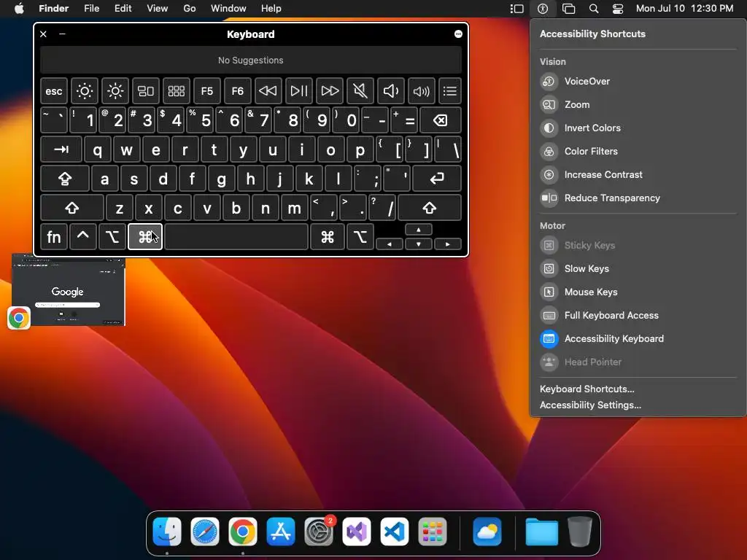Tap the right command key
Image resolution: width=747 pixels, height=560 pixels.
point(328,237)
